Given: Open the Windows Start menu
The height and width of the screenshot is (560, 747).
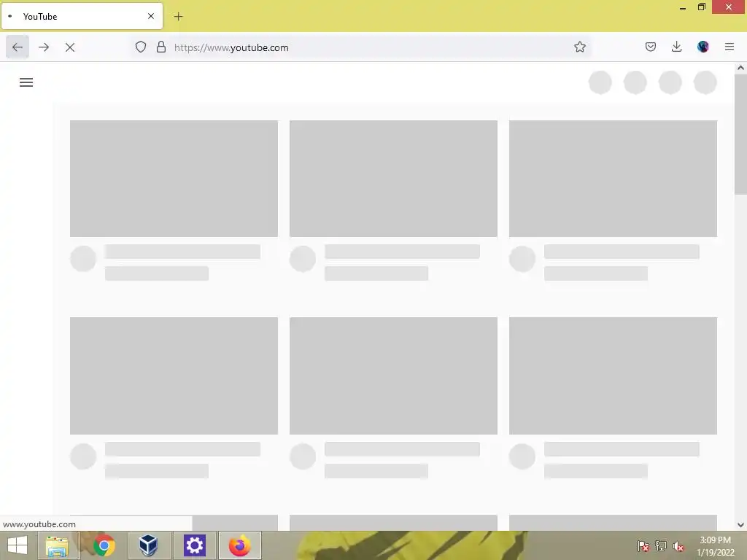Looking at the screenshot, I should 18,545.
